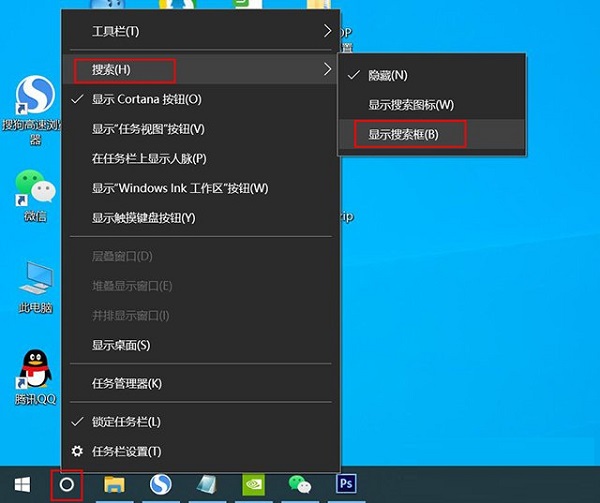Open Photoshop from the taskbar
The width and height of the screenshot is (600, 503).
tap(348, 485)
